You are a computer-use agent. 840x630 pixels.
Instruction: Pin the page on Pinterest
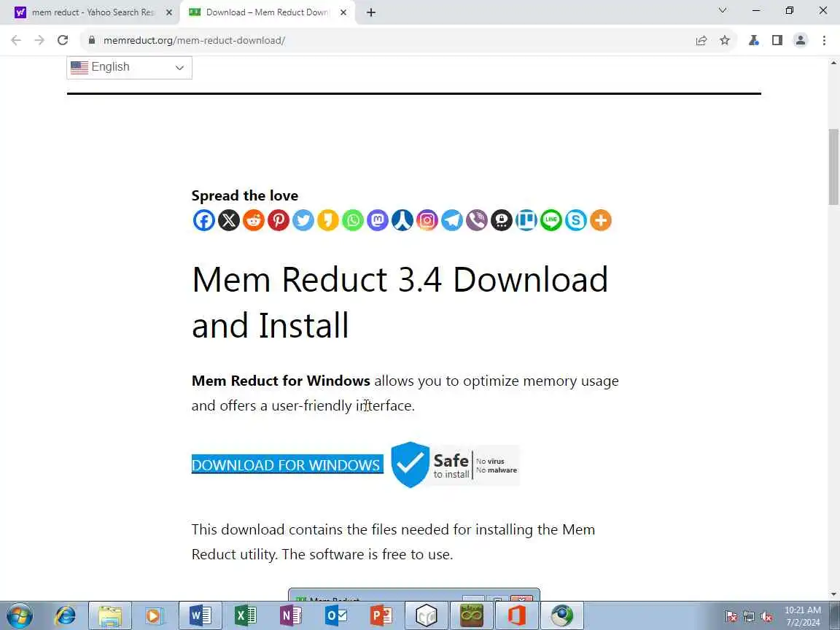point(278,220)
